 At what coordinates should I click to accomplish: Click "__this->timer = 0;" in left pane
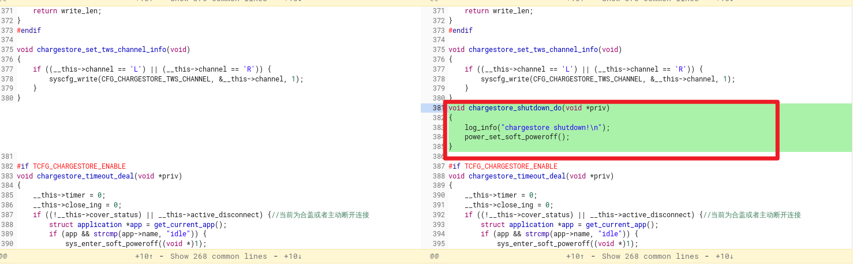click(x=69, y=195)
